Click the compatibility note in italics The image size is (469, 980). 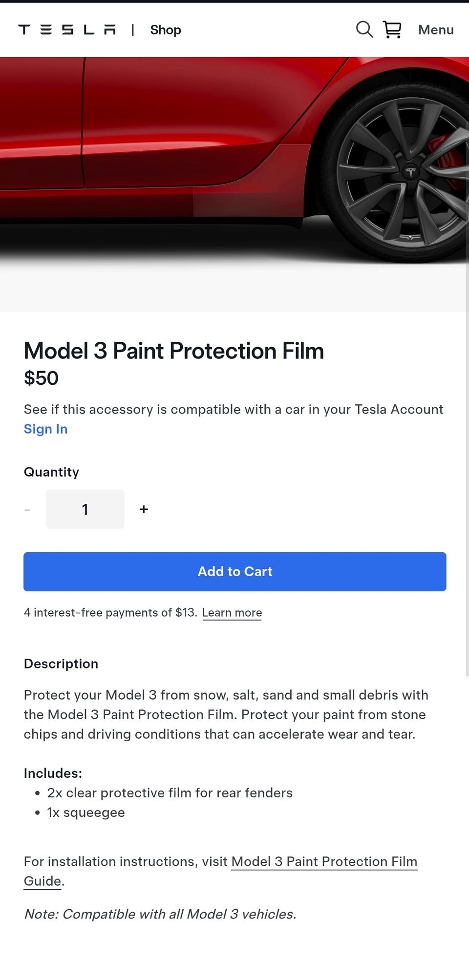160,914
